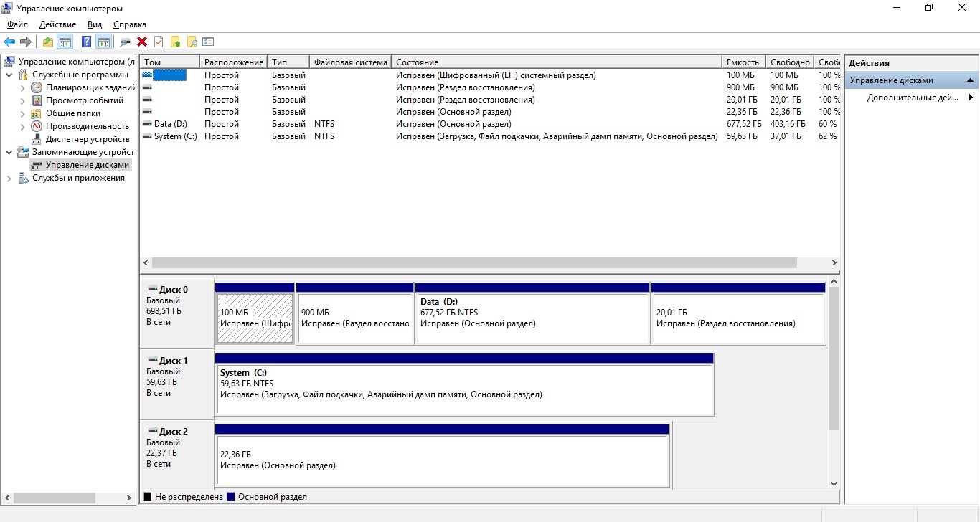Click the disk icon beside Диск 1

pos(153,360)
